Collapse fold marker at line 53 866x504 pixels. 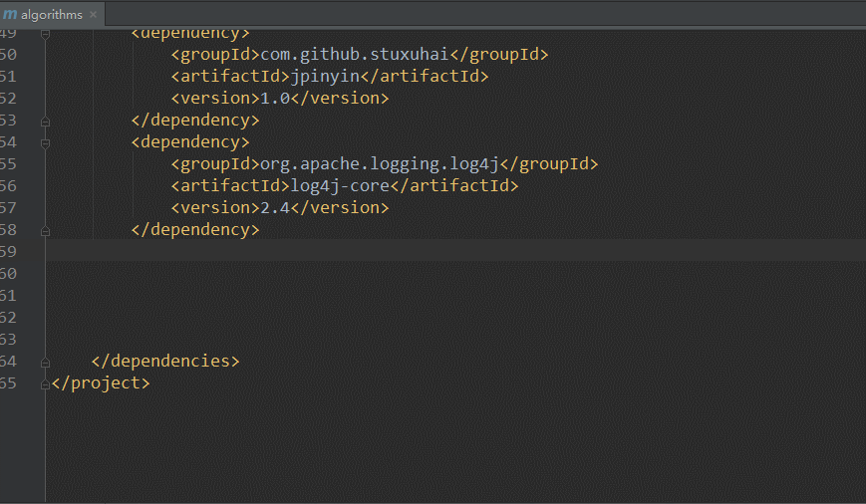[x=45, y=122]
